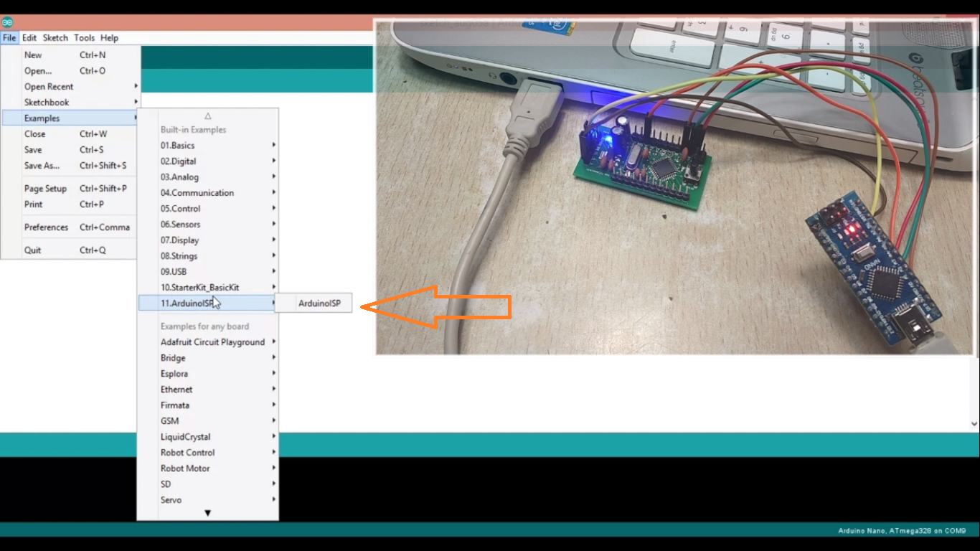Open the Tools menu
Image resolution: width=980 pixels, height=551 pixels.
coord(84,37)
